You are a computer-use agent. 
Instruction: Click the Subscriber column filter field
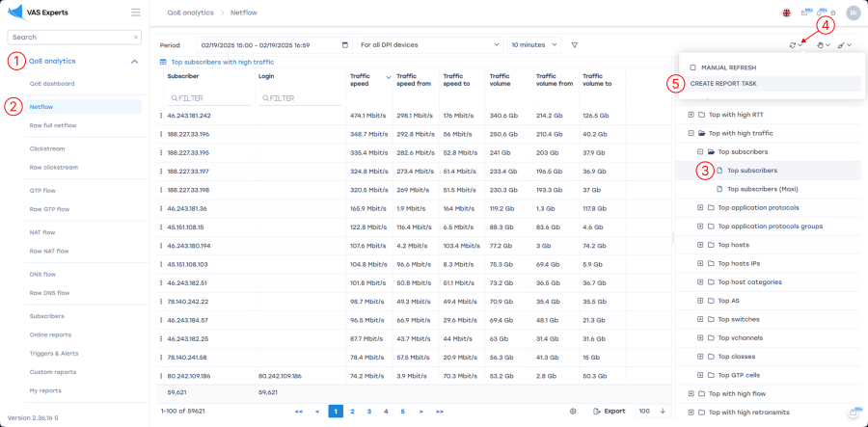click(209, 98)
